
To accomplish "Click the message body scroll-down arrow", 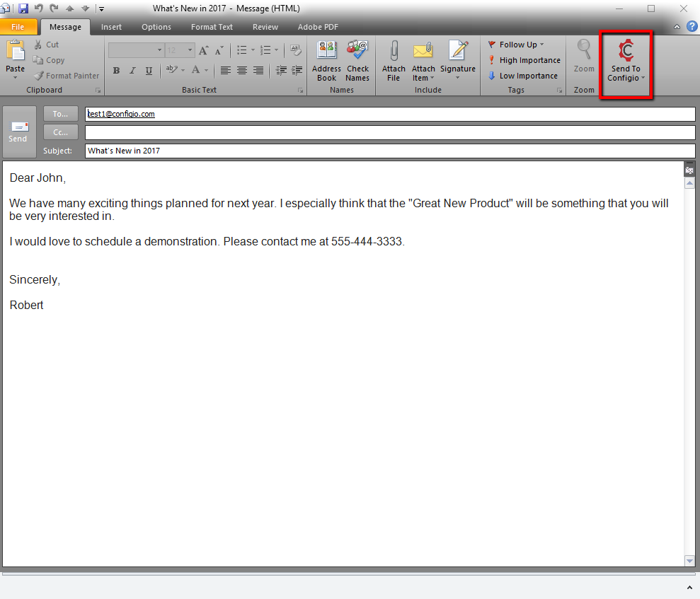I will click(689, 561).
